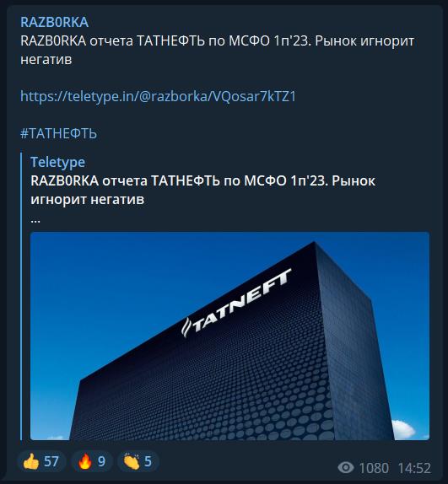Click the 14:52 message timestamp
Screen dimensions: 448x484
pyautogui.click(x=414, y=468)
